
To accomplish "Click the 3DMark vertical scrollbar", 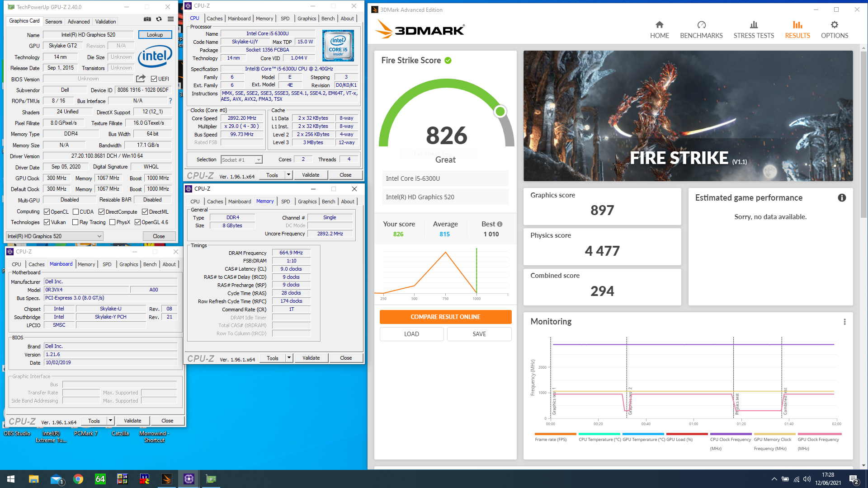I will (863, 136).
